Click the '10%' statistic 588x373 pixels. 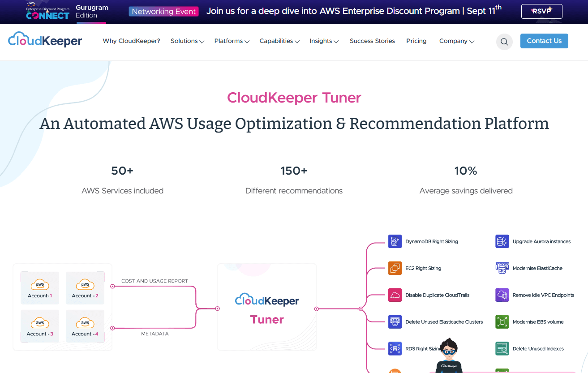click(466, 171)
